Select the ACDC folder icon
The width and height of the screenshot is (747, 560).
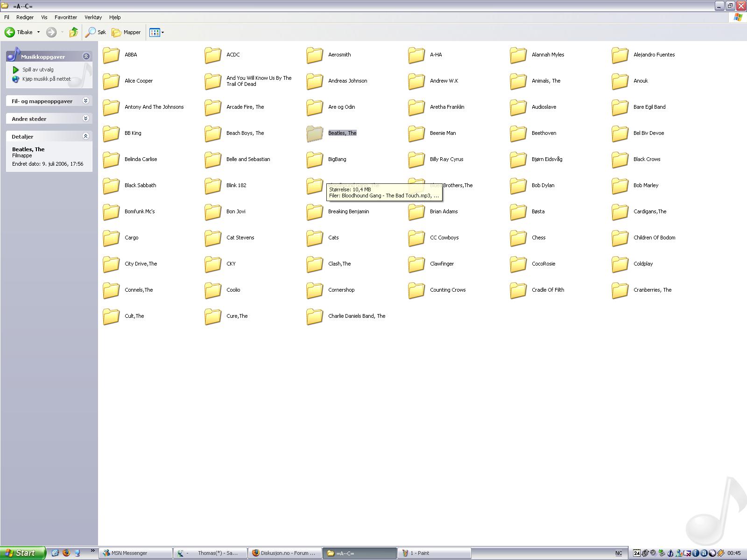(x=213, y=55)
